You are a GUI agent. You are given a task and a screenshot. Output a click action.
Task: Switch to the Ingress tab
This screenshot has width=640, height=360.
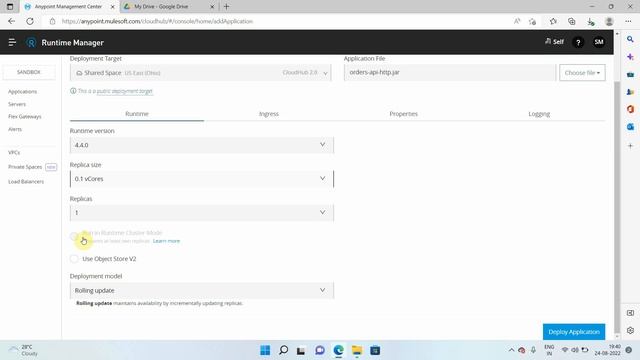pos(269,114)
